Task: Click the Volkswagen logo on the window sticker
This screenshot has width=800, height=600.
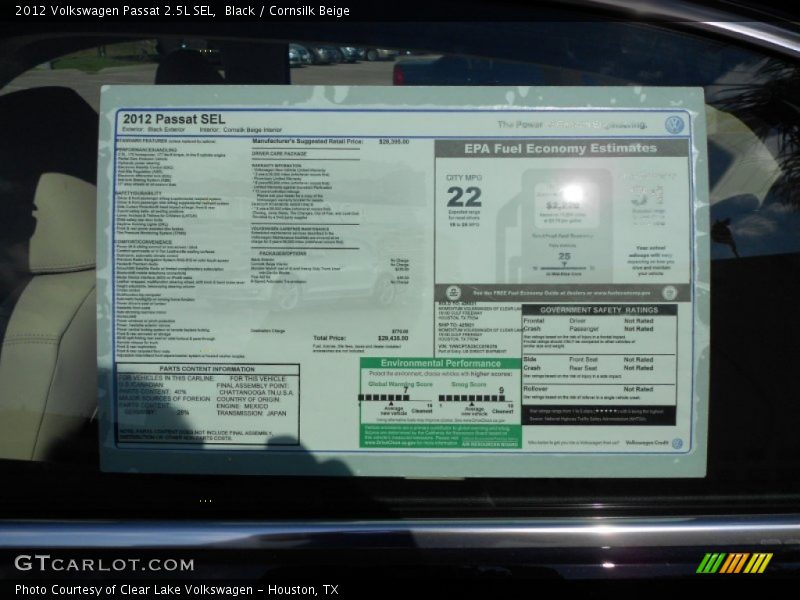Action: point(676,122)
